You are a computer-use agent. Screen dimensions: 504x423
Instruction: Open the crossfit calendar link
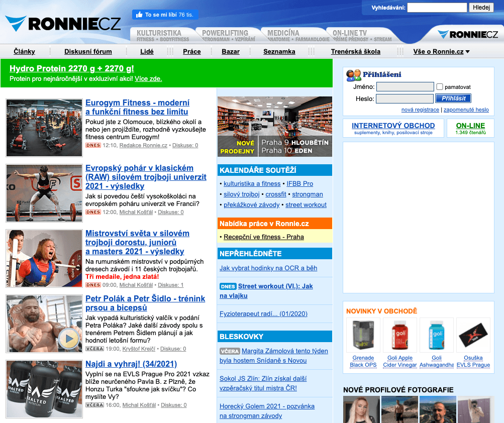276,194
